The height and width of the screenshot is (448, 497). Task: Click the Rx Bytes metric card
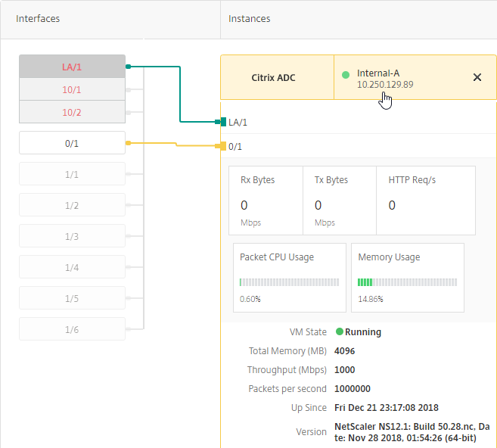[x=266, y=201]
